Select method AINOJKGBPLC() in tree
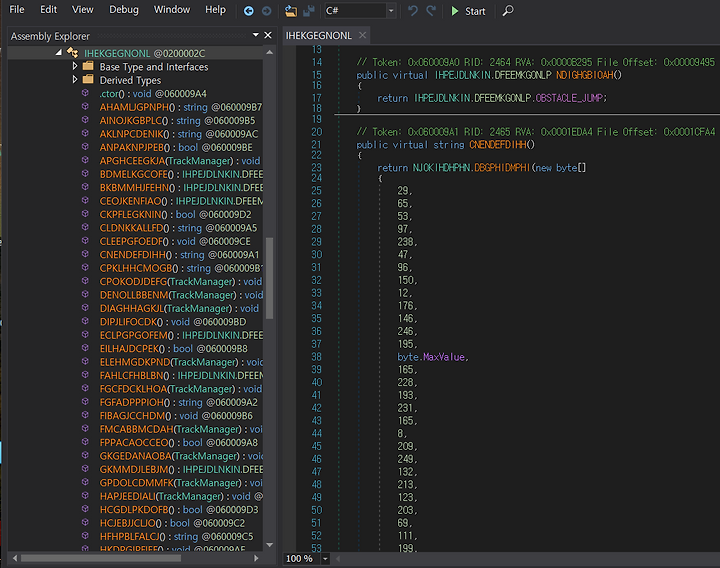Screen dimensions: 720x568 pos(177,121)
